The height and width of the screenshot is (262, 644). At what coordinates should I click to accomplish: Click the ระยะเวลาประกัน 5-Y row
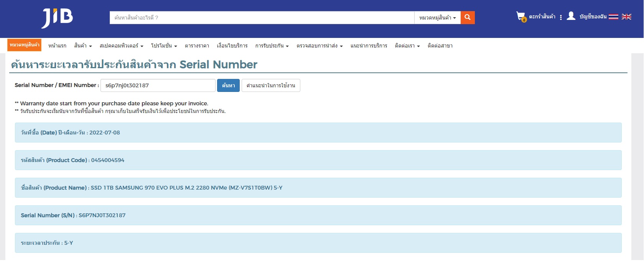tap(318, 243)
